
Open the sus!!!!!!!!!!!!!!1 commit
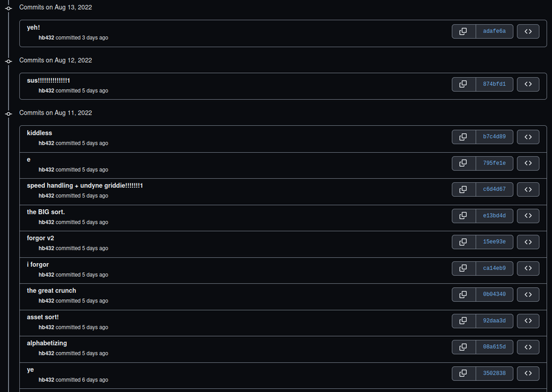[48, 80]
